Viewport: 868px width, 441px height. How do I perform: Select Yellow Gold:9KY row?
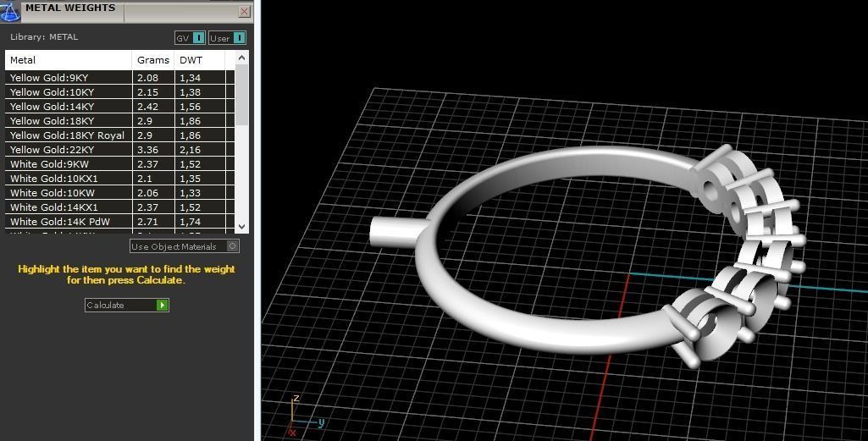coord(119,78)
